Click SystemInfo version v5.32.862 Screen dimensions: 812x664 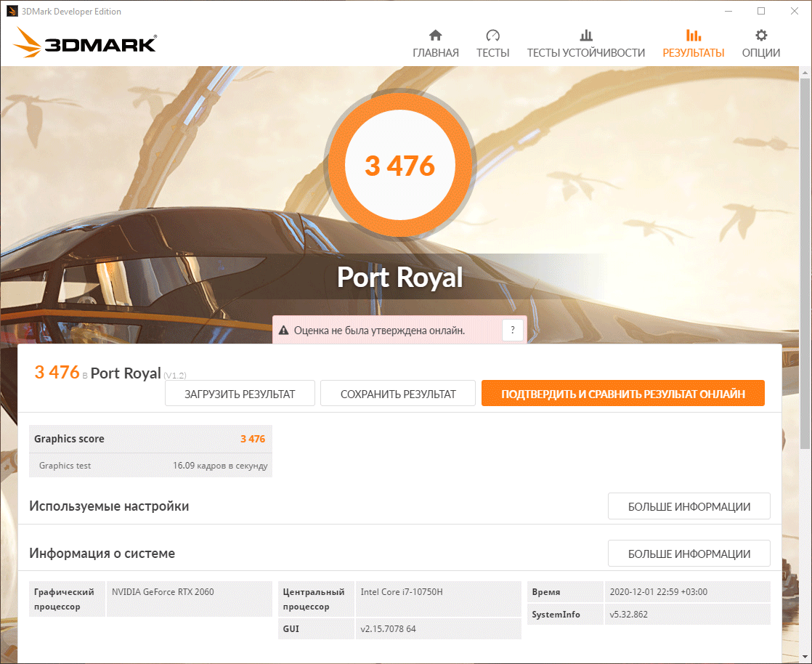point(629,615)
